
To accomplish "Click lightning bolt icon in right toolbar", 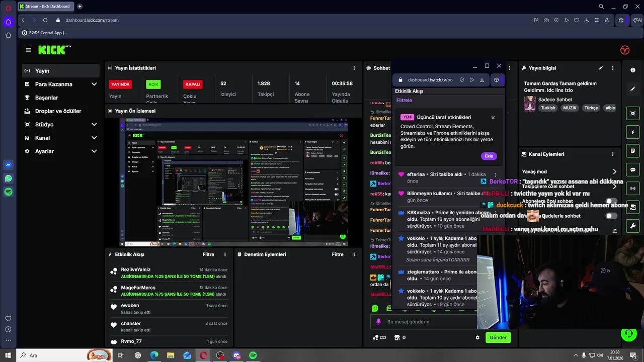I will point(633,132).
